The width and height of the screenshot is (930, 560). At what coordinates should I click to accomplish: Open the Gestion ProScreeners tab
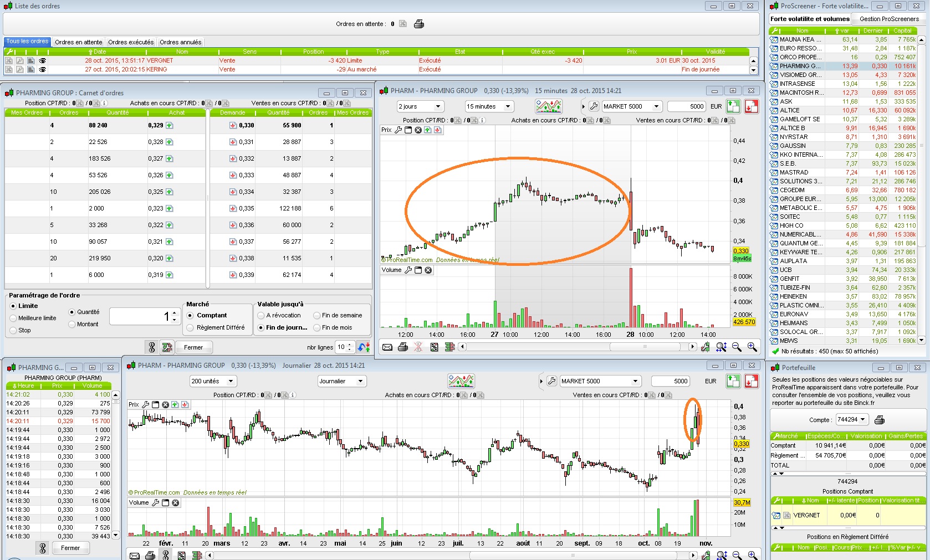[889, 19]
